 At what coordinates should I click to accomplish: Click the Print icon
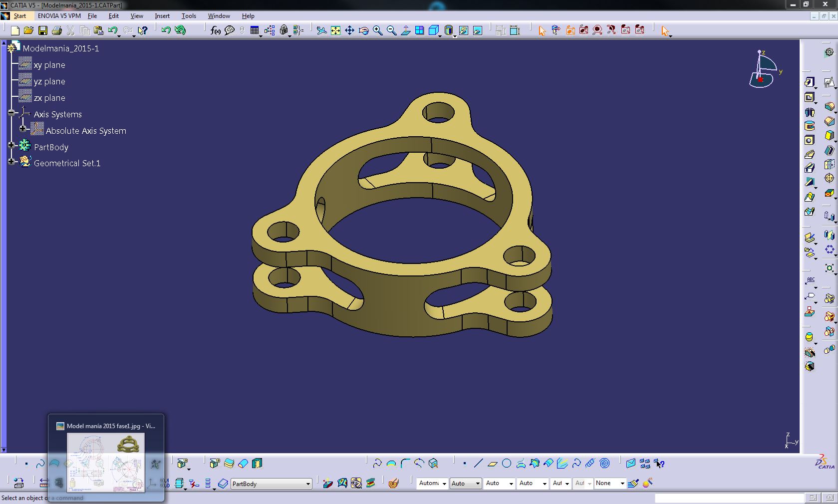pos(57,31)
